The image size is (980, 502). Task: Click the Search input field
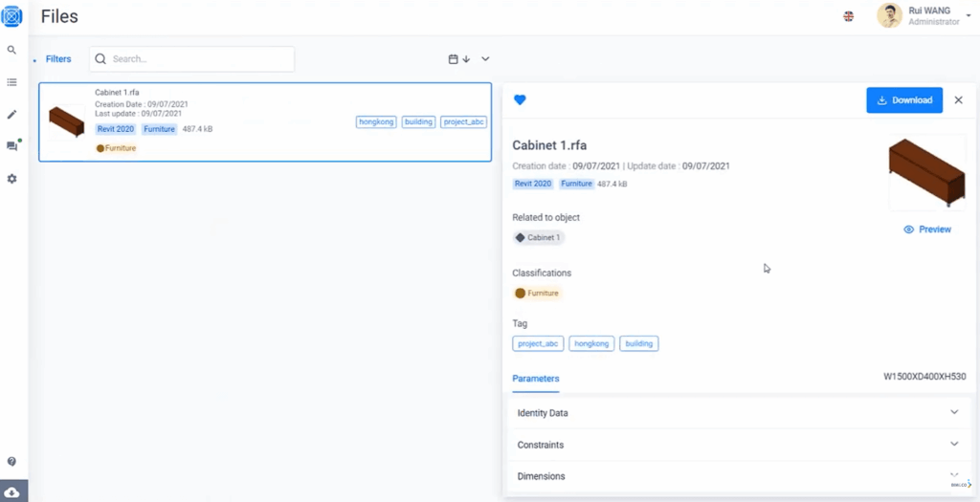[191, 59]
